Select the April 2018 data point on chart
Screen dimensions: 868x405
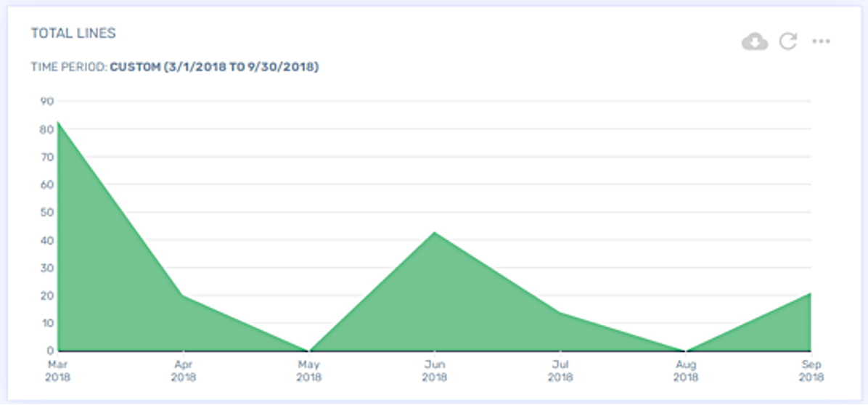[x=184, y=295]
